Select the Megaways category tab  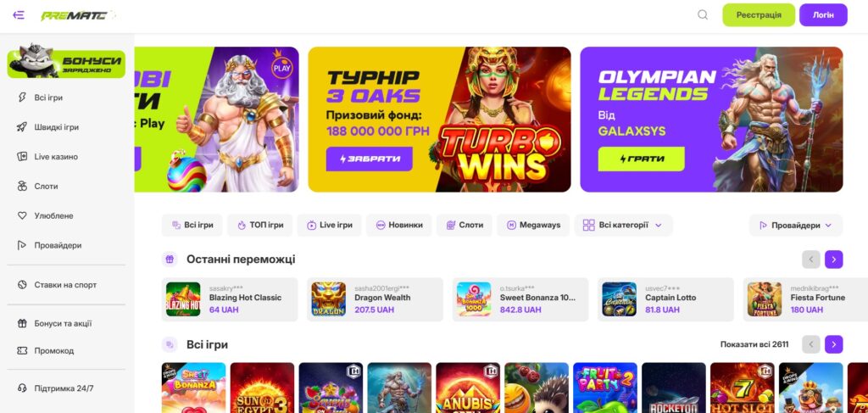tap(533, 226)
